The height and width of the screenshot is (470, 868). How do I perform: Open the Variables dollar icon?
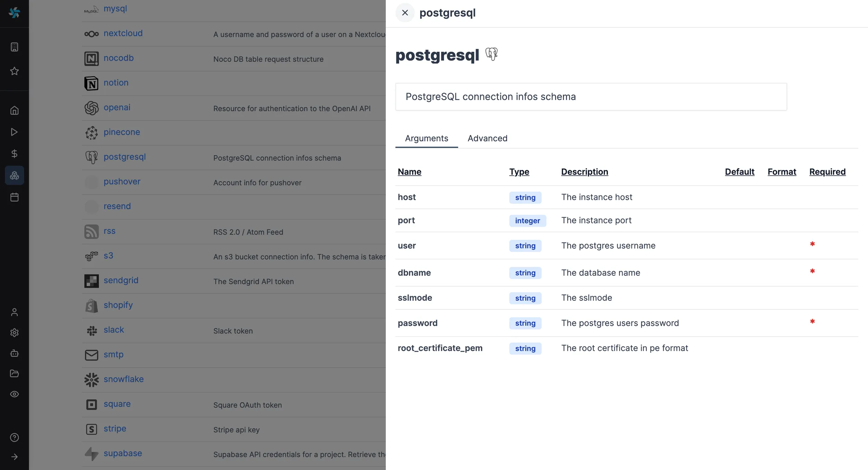14,154
